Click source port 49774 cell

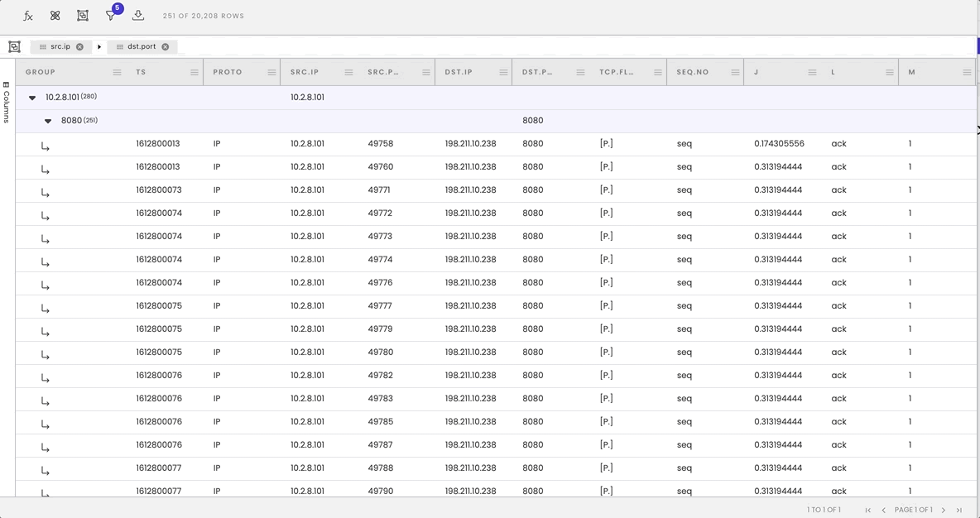coord(380,259)
